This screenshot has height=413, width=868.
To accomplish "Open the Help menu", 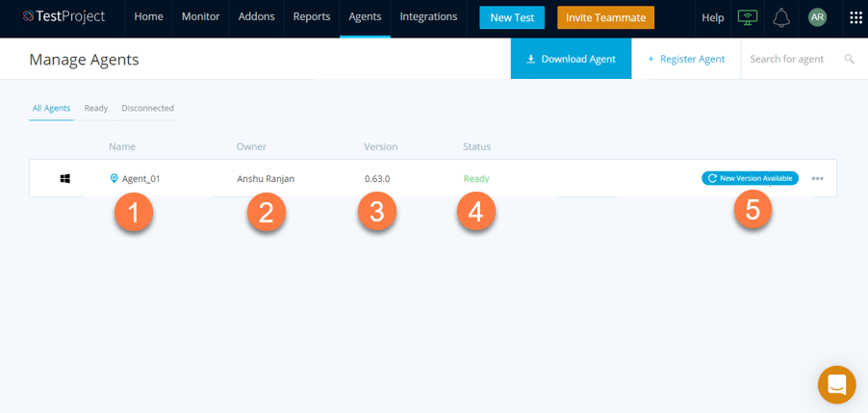I will (712, 17).
